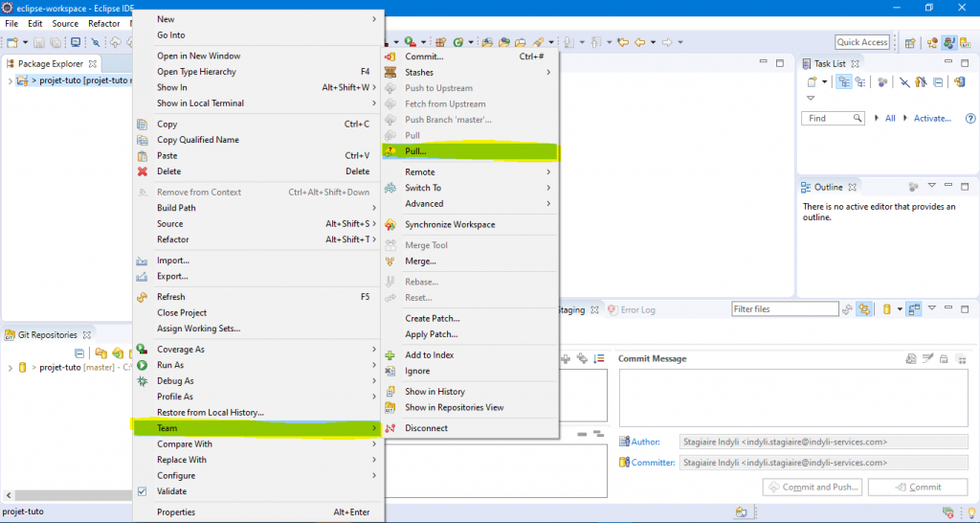Click Add to Index entry

point(470,354)
